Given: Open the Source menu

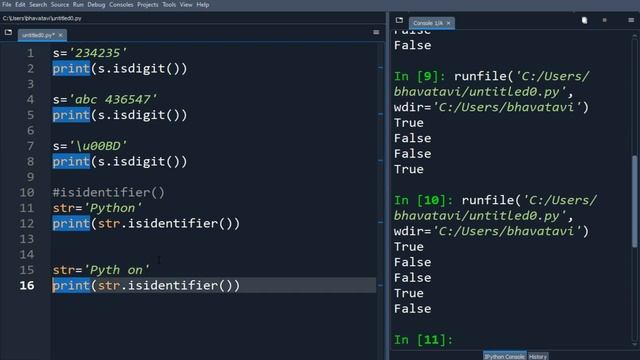Looking at the screenshot, I should pyautogui.click(x=60, y=5).
